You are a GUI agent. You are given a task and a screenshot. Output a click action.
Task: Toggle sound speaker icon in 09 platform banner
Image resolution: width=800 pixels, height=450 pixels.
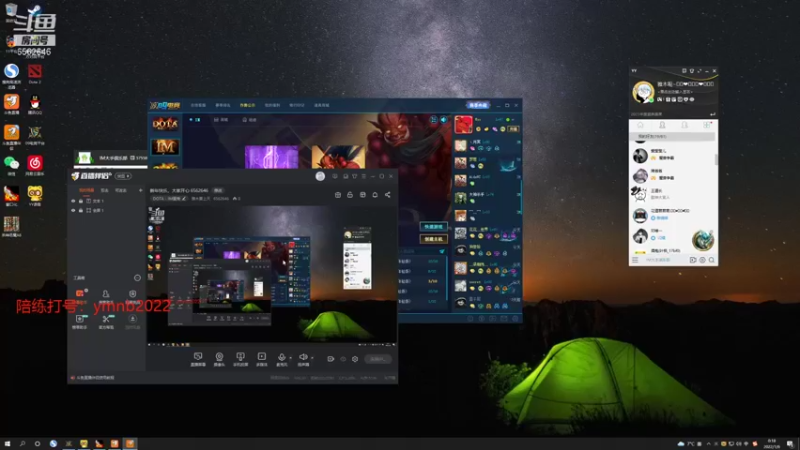444,119
